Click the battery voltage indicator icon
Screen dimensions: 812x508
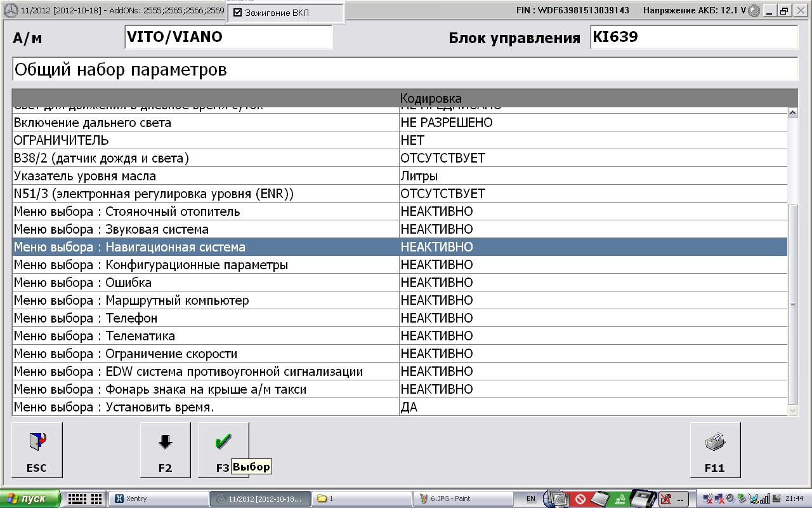pos(754,10)
